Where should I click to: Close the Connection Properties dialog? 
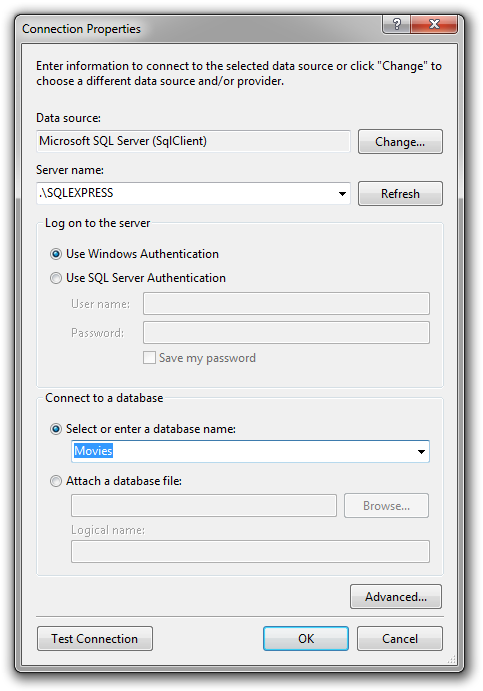(x=434, y=24)
